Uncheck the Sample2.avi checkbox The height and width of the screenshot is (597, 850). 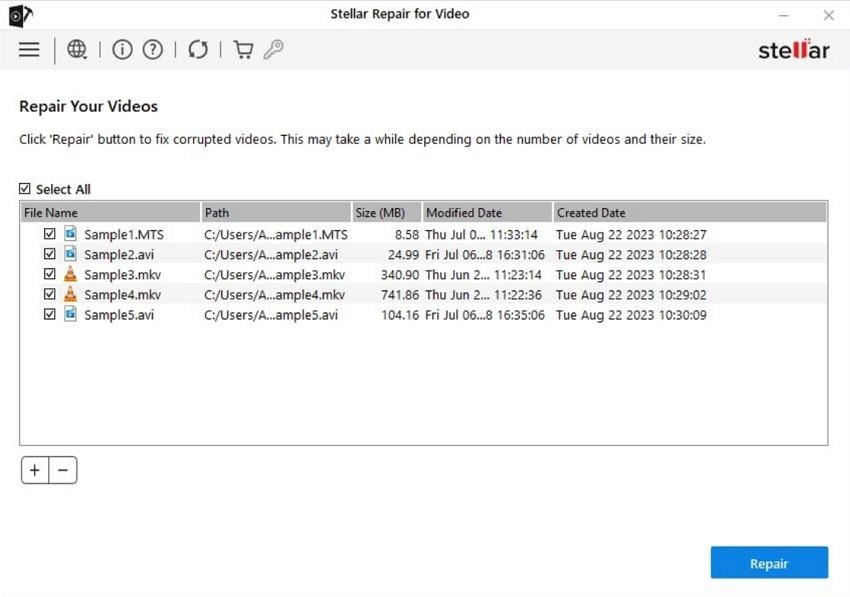pos(50,254)
